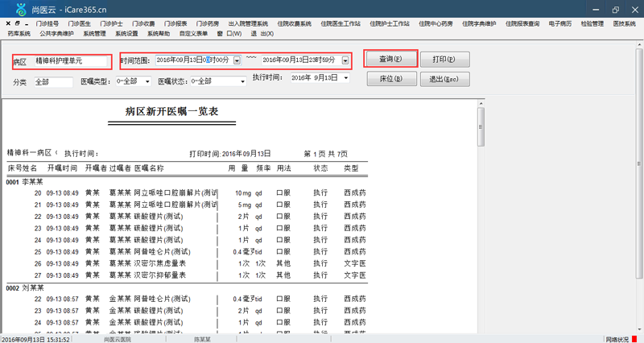Open the 系统设置 menu
The image size is (644, 343).
pos(126,34)
